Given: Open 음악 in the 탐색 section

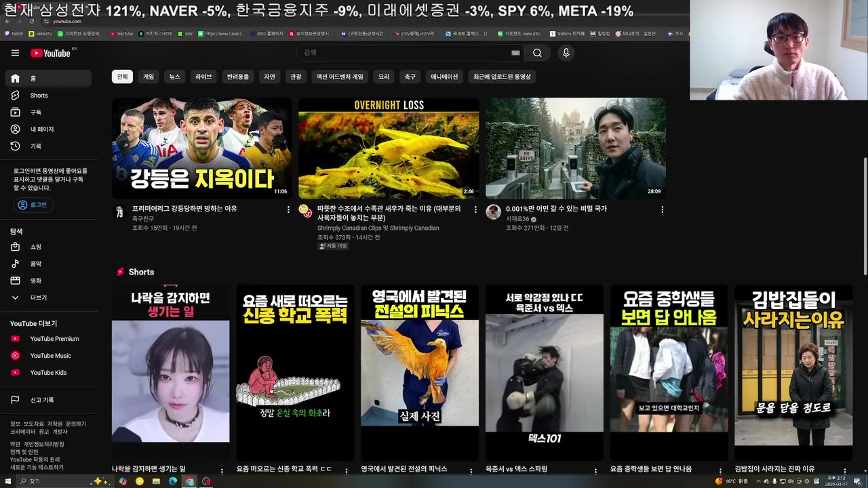Looking at the screenshot, I should click(x=49, y=264).
